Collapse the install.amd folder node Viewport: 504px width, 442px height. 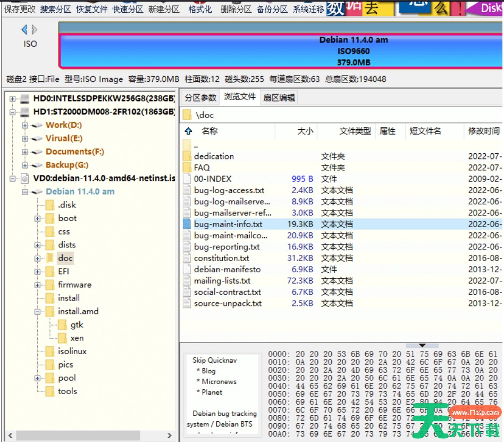(38, 312)
